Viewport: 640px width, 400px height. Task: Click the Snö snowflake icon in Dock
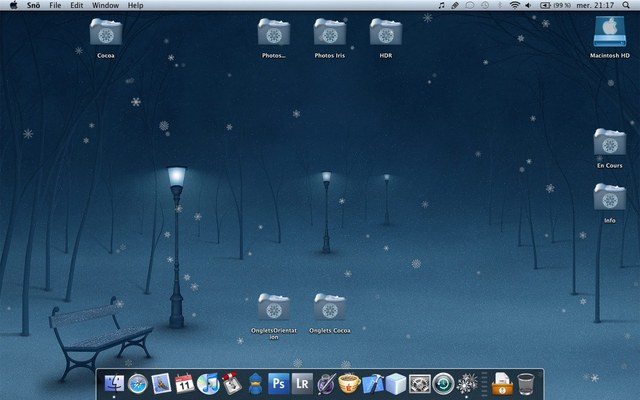467,384
